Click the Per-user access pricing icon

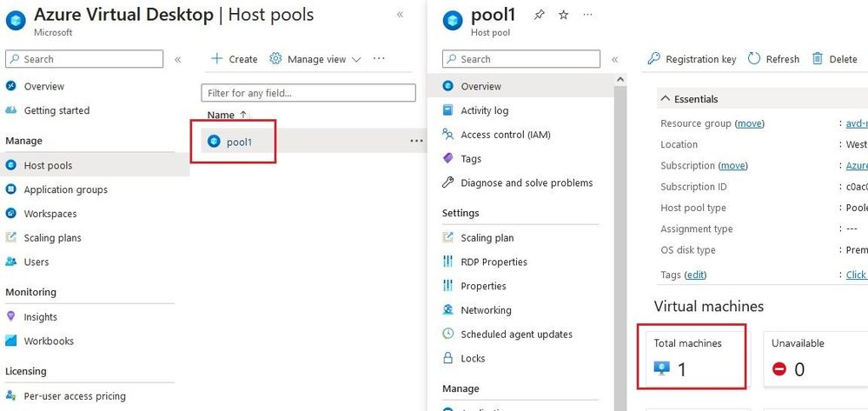tap(10, 395)
